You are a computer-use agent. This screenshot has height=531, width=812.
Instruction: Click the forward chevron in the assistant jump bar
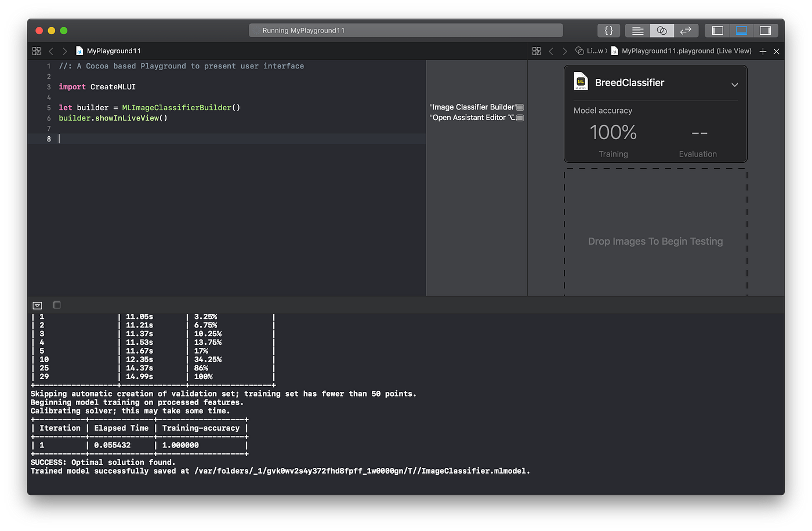(564, 51)
